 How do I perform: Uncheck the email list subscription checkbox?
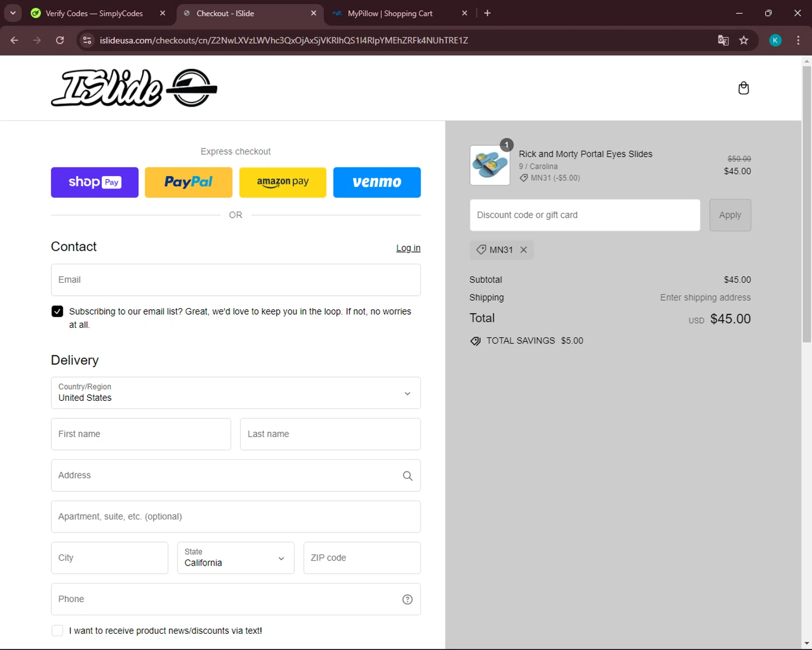tap(57, 311)
